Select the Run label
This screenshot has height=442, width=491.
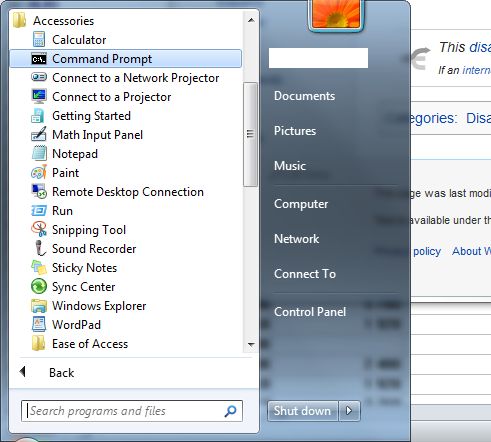[x=62, y=211]
